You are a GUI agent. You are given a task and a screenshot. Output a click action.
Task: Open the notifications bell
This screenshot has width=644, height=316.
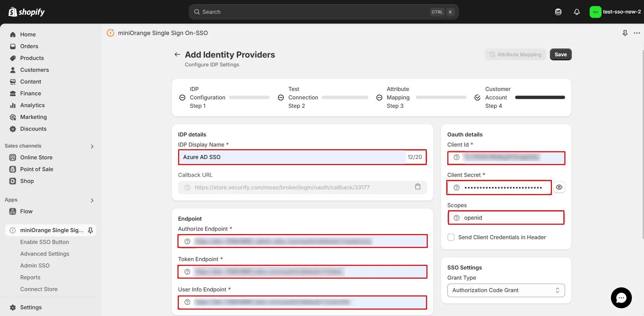coord(577,12)
